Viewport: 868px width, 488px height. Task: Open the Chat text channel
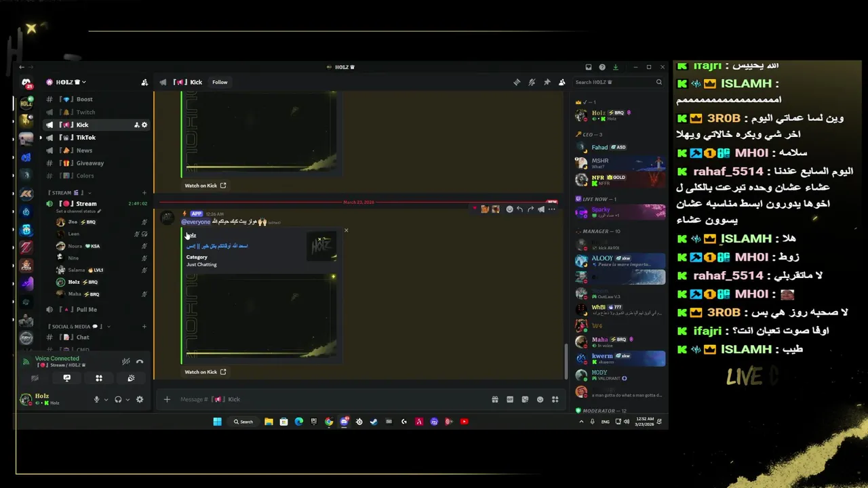(96, 337)
